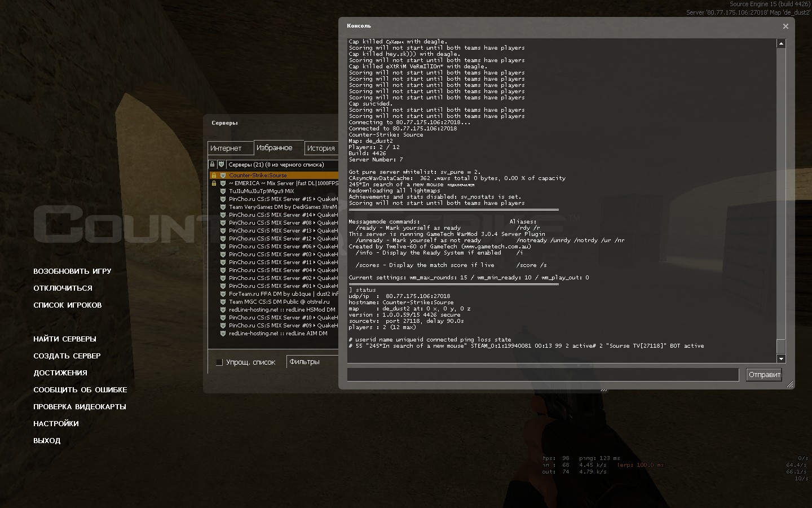Viewport: 812px width, 508px height.
Task: Select ForTeam.ru FFA DM by ub1que row
Action: click(273, 294)
